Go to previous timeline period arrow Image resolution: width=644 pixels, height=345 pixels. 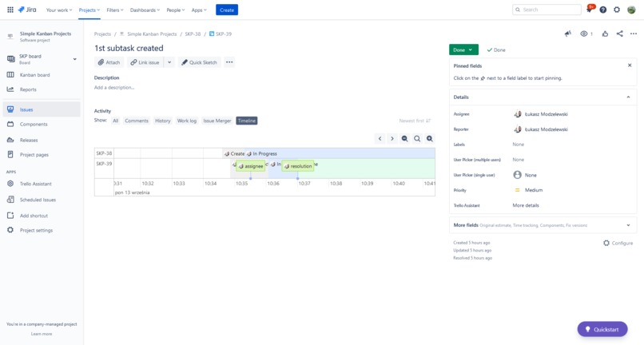pyautogui.click(x=380, y=139)
